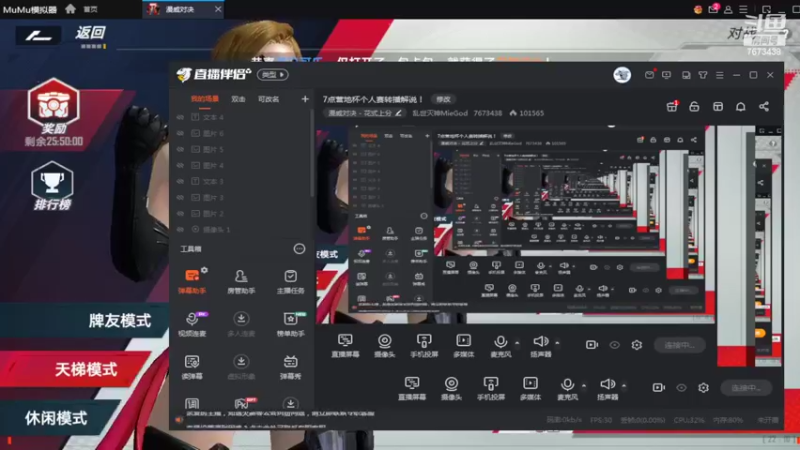The height and width of the screenshot is (450, 800).
Task: Start 视频连麦 tool
Action: (192, 324)
